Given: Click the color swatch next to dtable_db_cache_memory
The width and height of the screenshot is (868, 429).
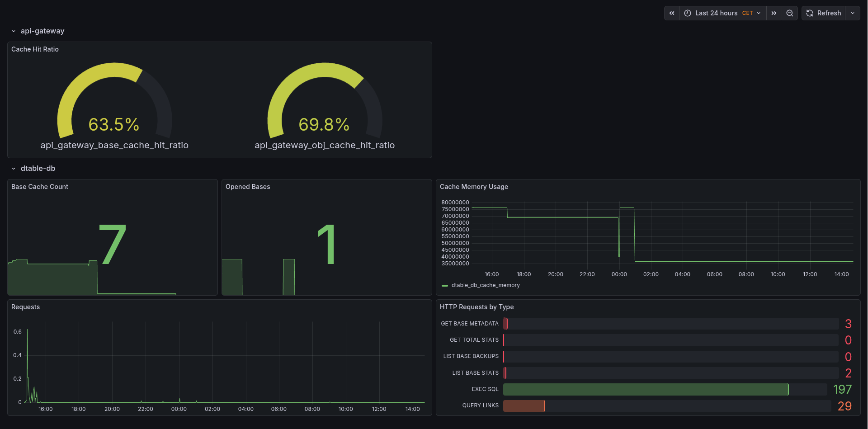Looking at the screenshot, I should tap(445, 285).
